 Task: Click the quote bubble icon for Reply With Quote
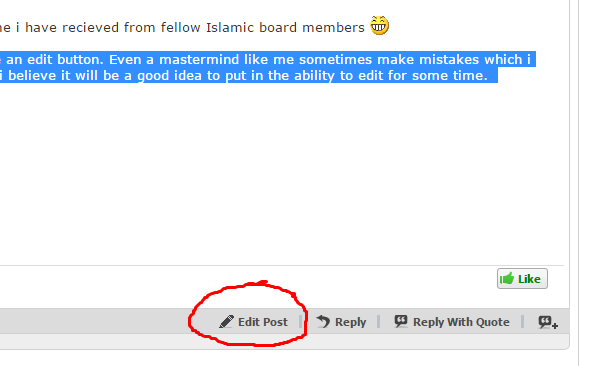[x=401, y=321]
